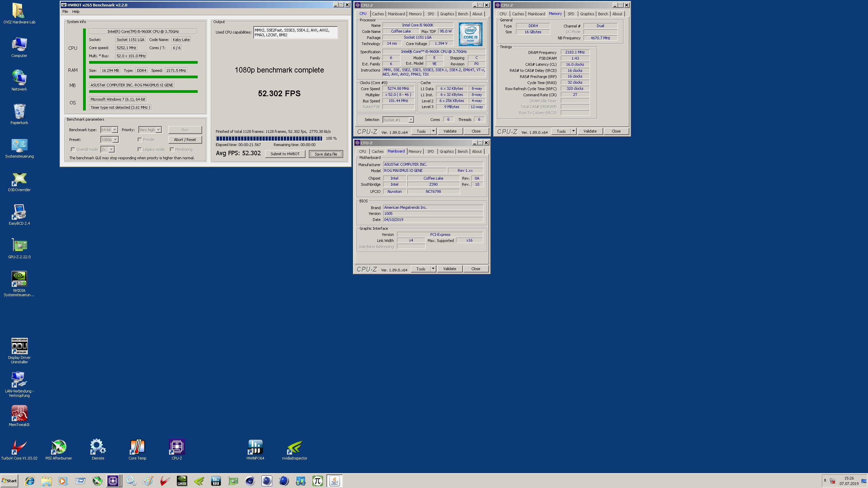868x488 pixels.
Task: Toggle the Pmode checkbox
Action: (x=139, y=140)
